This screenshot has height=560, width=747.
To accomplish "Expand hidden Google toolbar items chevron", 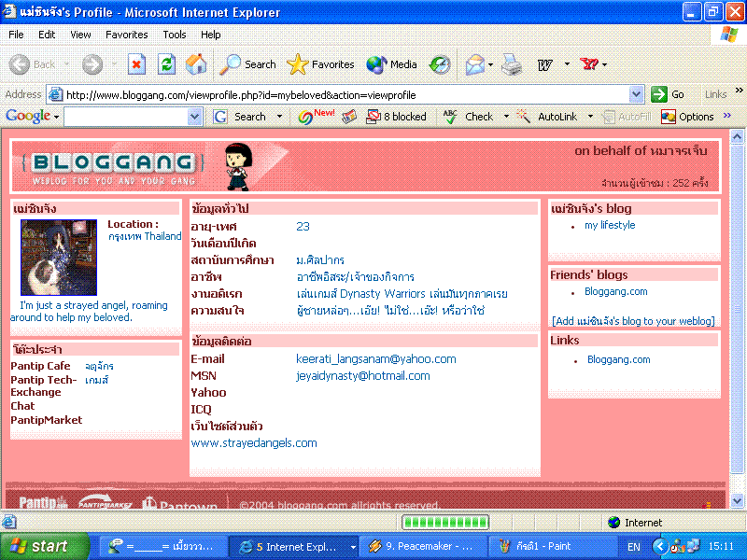I will click(x=726, y=115).
